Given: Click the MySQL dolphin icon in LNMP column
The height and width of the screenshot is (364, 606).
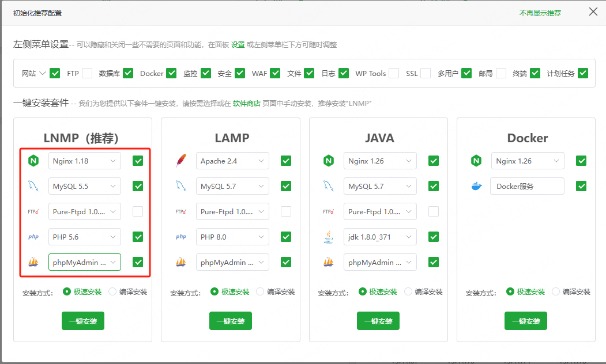Looking at the screenshot, I should tap(33, 186).
